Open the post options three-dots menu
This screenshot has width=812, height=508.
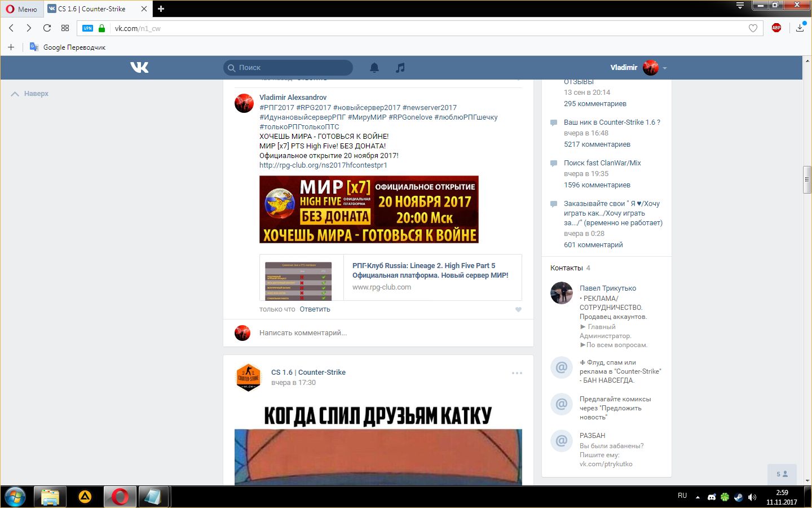pyautogui.click(x=517, y=373)
